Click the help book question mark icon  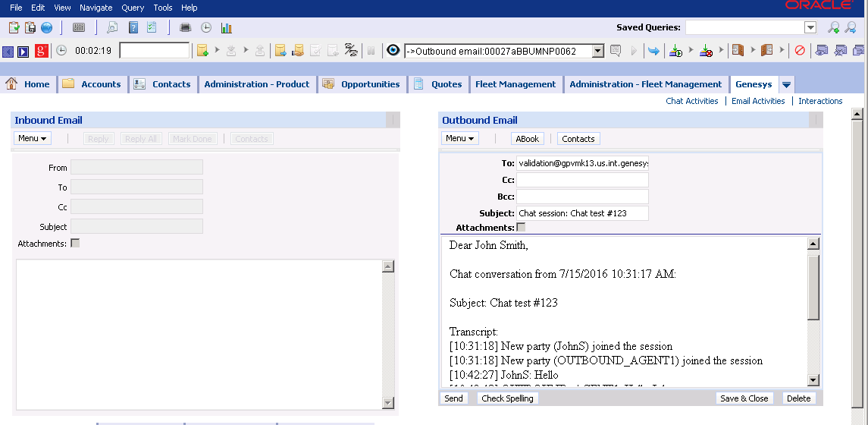click(133, 28)
